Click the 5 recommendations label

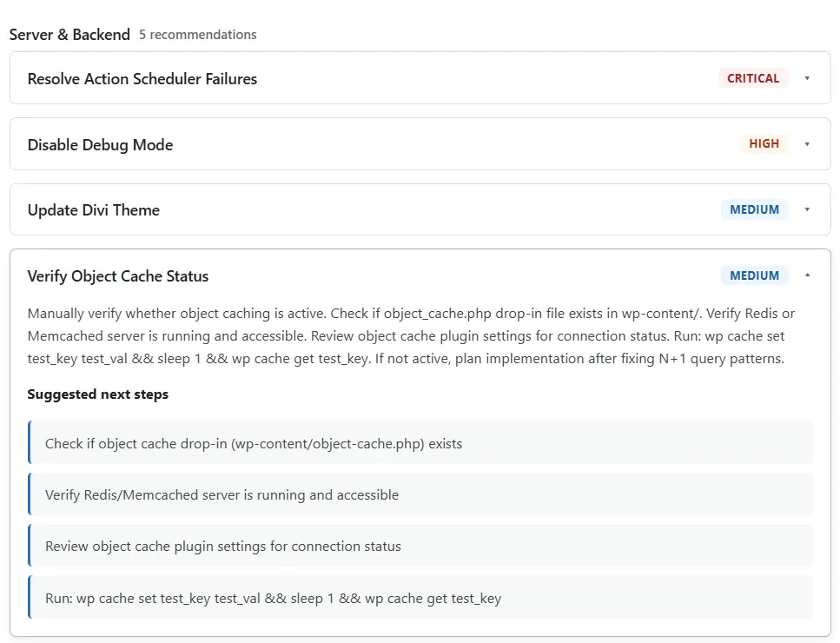197,35
